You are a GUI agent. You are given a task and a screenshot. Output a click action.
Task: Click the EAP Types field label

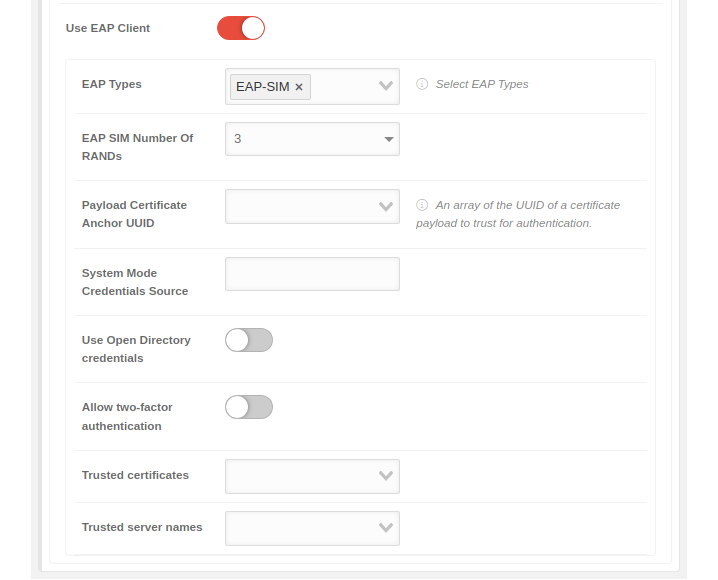(112, 84)
